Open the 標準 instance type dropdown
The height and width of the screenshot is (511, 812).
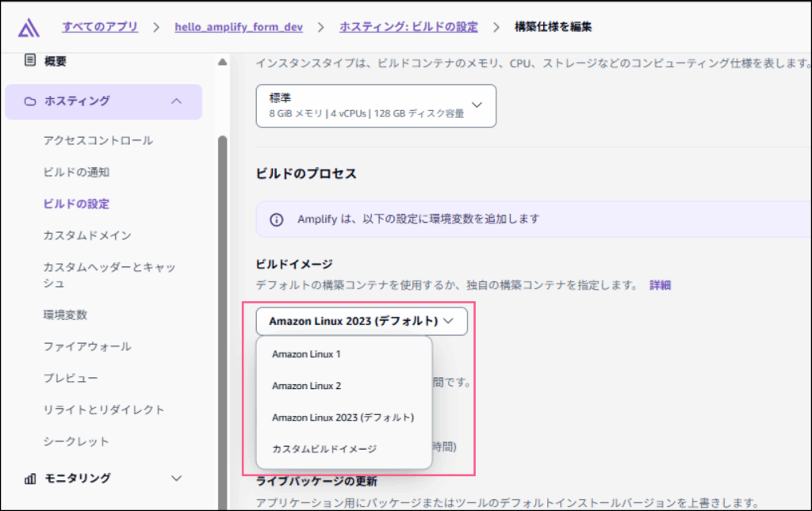pos(376,106)
